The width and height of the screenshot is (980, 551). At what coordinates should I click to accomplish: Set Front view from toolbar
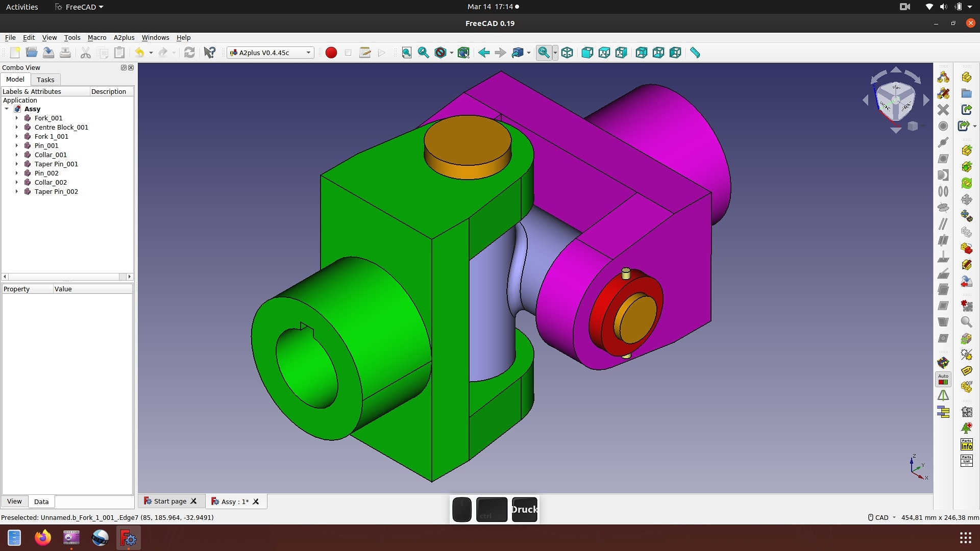pos(587,53)
